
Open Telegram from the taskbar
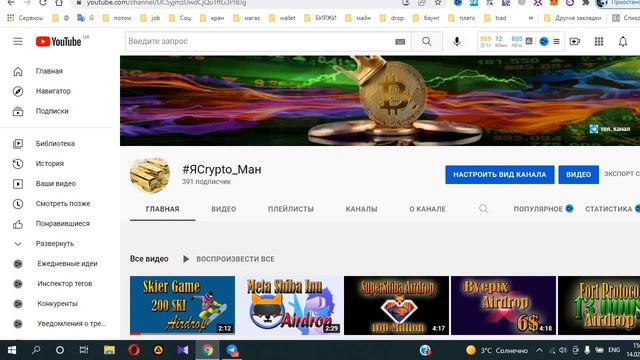coord(232,350)
